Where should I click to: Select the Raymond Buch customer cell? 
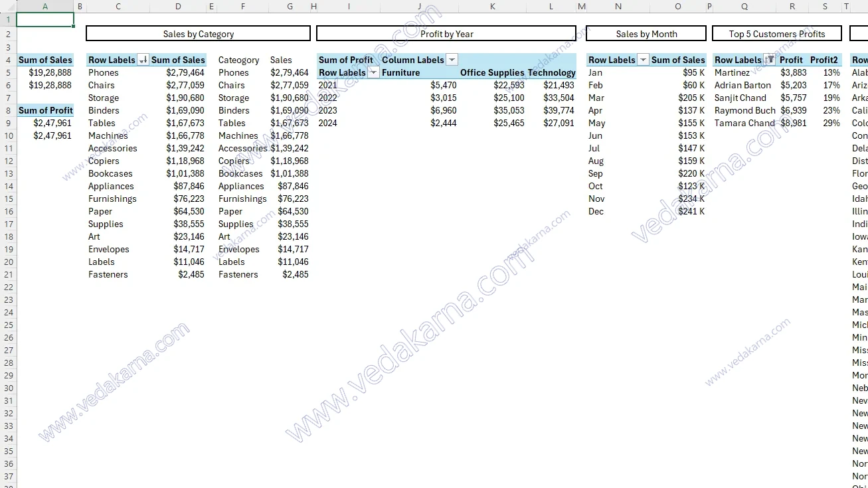(744, 110)
